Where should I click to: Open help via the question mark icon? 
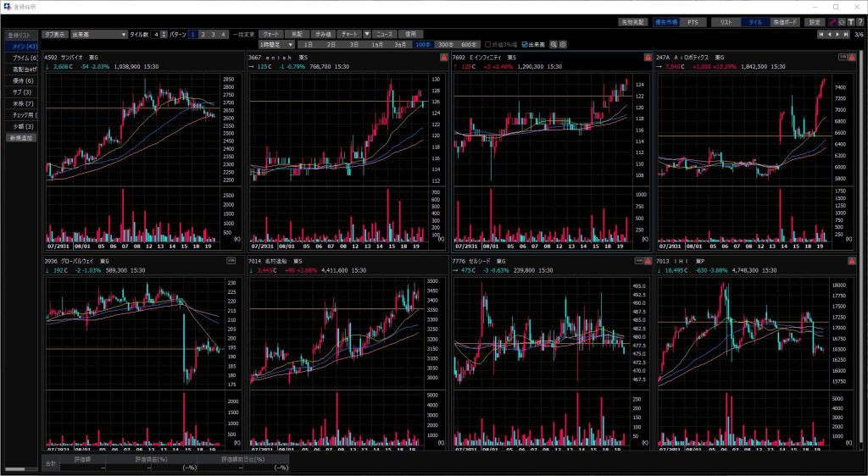[860, 22]
